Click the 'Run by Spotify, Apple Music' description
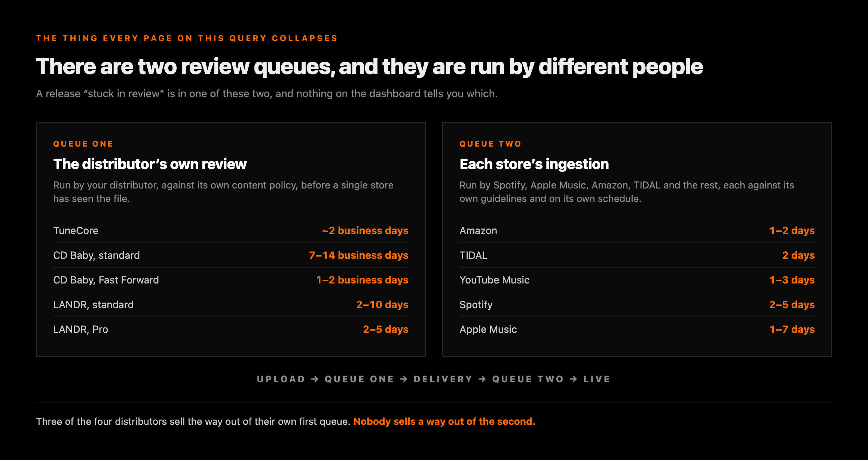The height and width of the screenshot is (460, 868). click(x=627, y=192)
